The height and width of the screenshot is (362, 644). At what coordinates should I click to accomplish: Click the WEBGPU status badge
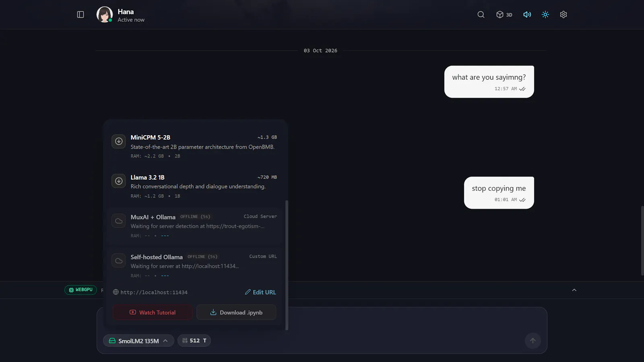coord(80,290)
